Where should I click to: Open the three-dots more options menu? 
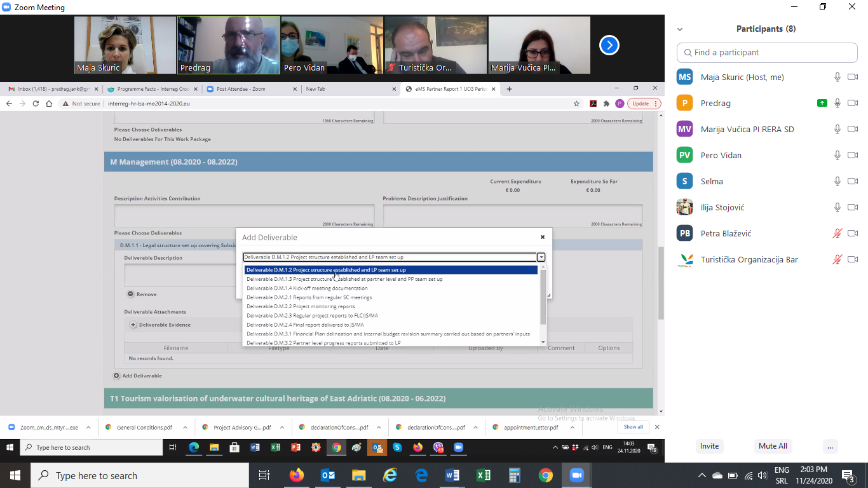click(x=830, y=446)
